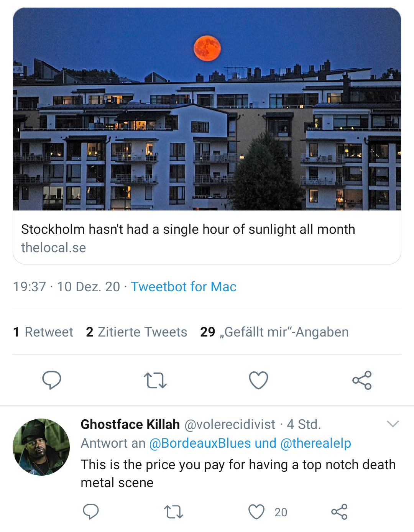Open dropdown chevron on Ghostface Killah's reply

[393, 424]
